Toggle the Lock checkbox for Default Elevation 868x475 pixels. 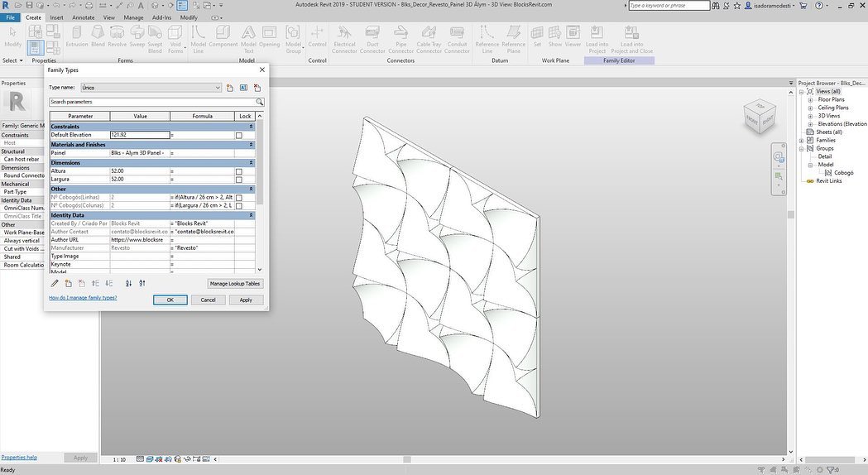point(238,135)
